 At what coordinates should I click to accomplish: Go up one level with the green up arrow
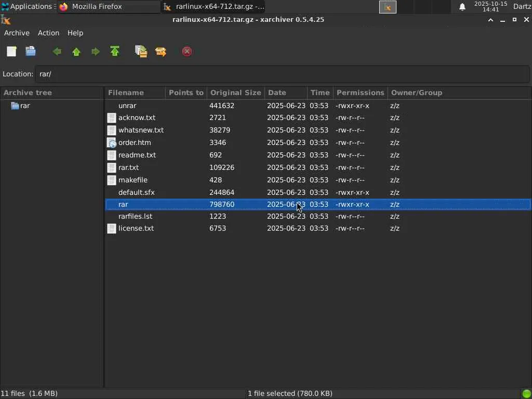[76, 51]
